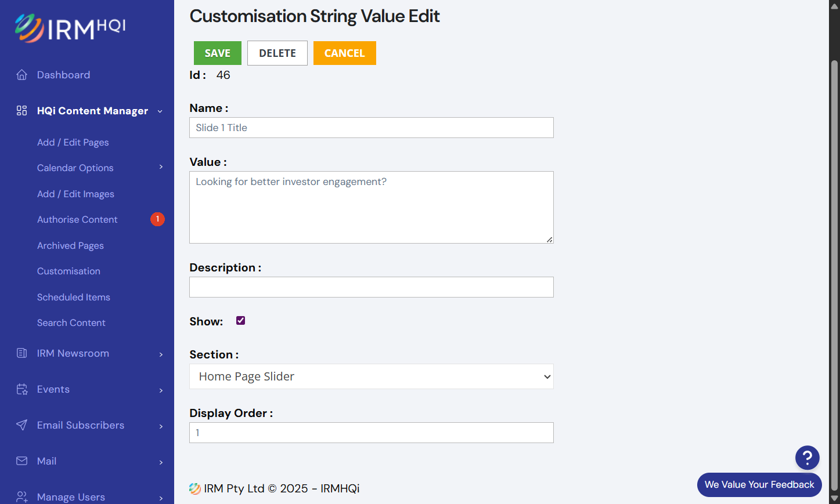
Task: Open Add / Edit Images
Action: tap(75, 194)
